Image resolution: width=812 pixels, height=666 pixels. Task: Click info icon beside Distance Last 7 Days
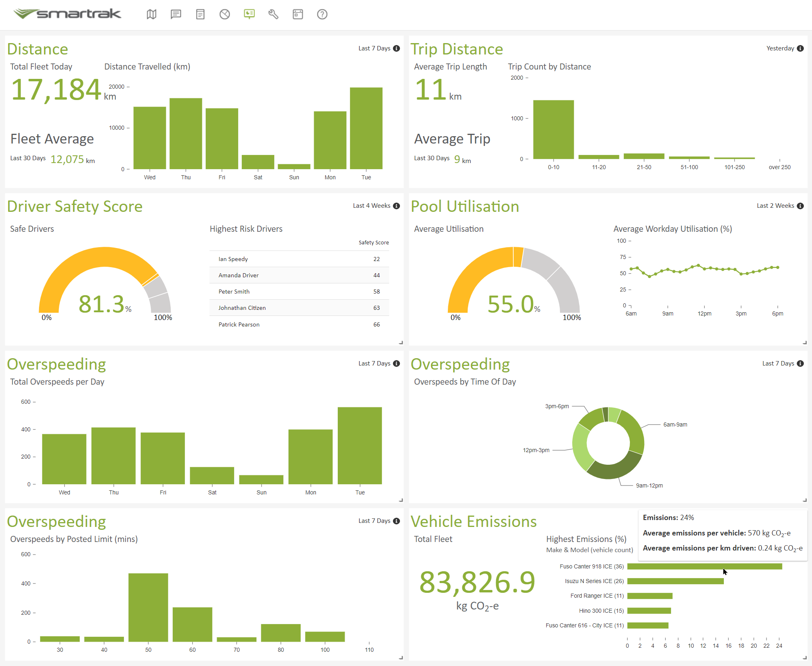(x=397, y=48)
